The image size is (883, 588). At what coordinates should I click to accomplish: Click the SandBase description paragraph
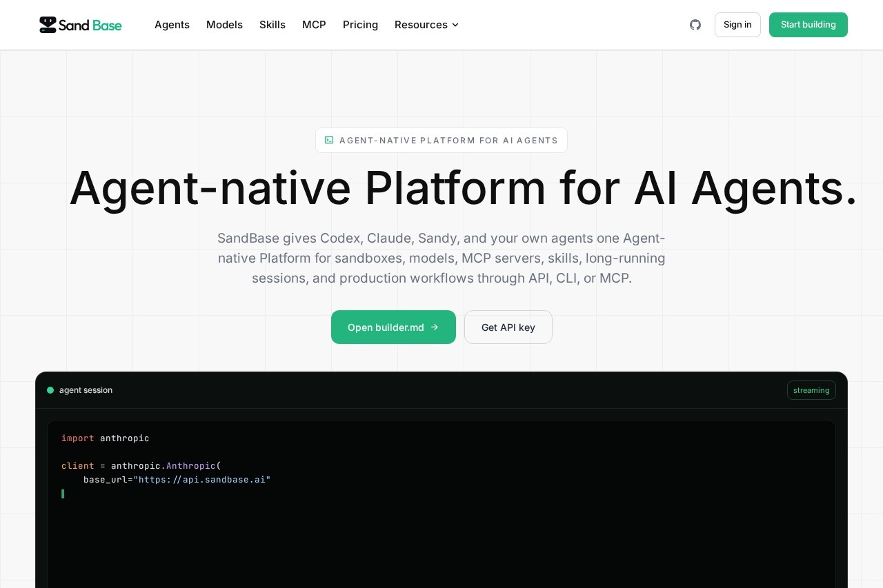coord(441,258)
